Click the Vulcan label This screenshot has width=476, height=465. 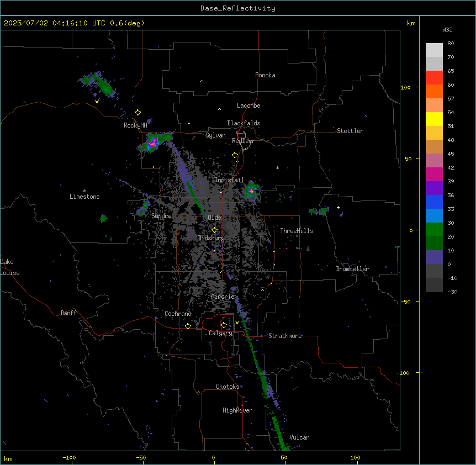point(300,437)
